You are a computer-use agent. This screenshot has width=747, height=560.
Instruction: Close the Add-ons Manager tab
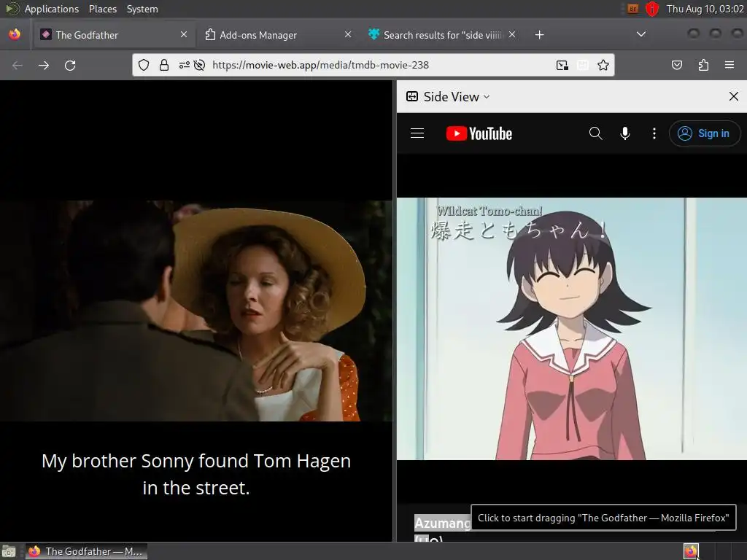coord(348,34)
